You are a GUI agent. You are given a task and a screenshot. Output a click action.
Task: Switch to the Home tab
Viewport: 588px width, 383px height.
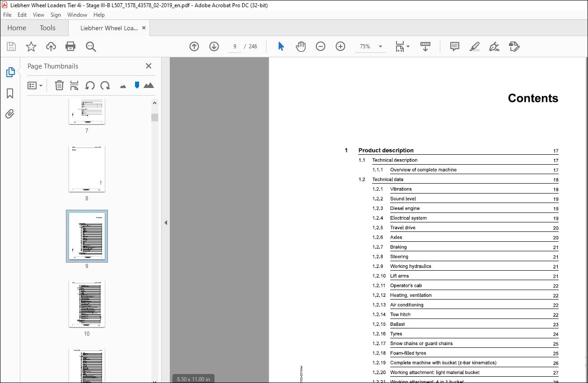(17, 28)
